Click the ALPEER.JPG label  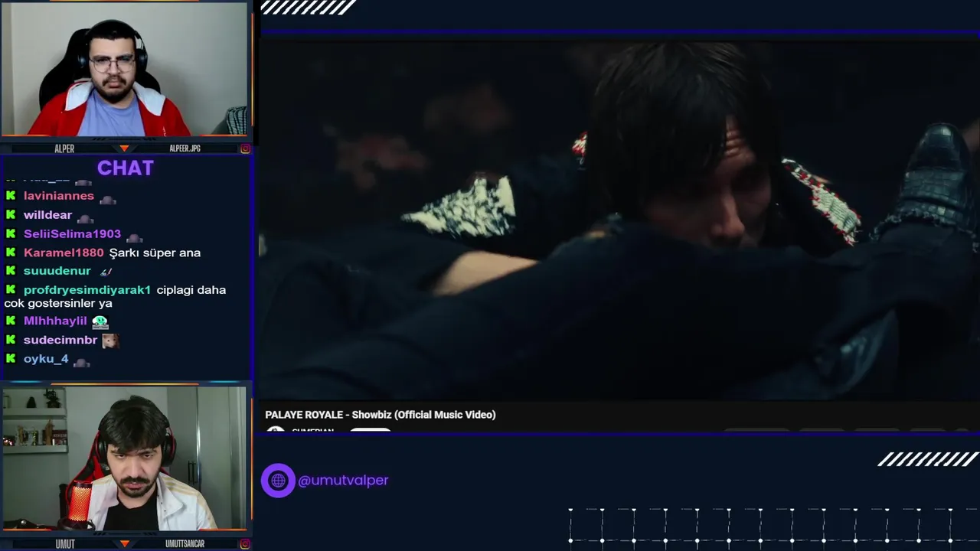point(185,148)
